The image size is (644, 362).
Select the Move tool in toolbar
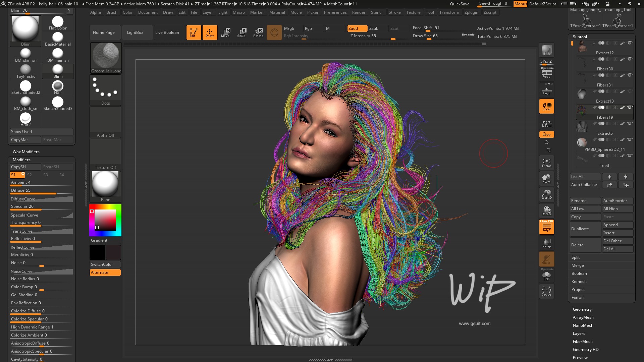[x=226, y=32]
